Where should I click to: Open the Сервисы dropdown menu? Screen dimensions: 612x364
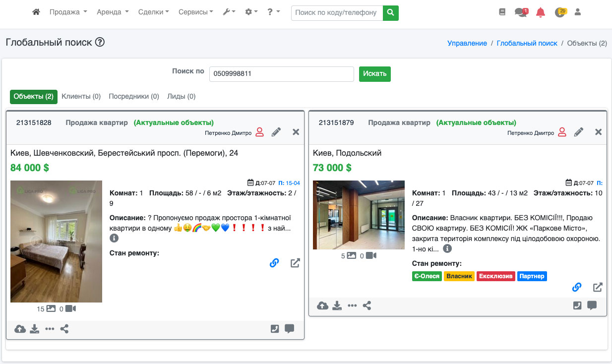(195, 12)
